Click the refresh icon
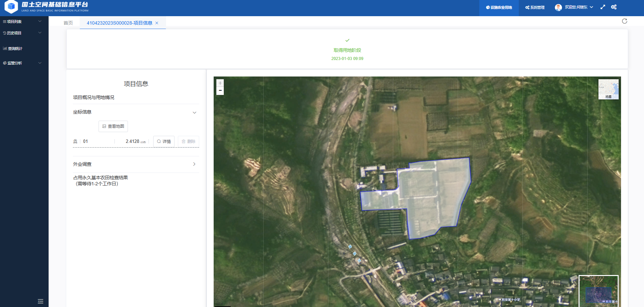The width and height of the screenshot is (644, 307). coord(624,21)
